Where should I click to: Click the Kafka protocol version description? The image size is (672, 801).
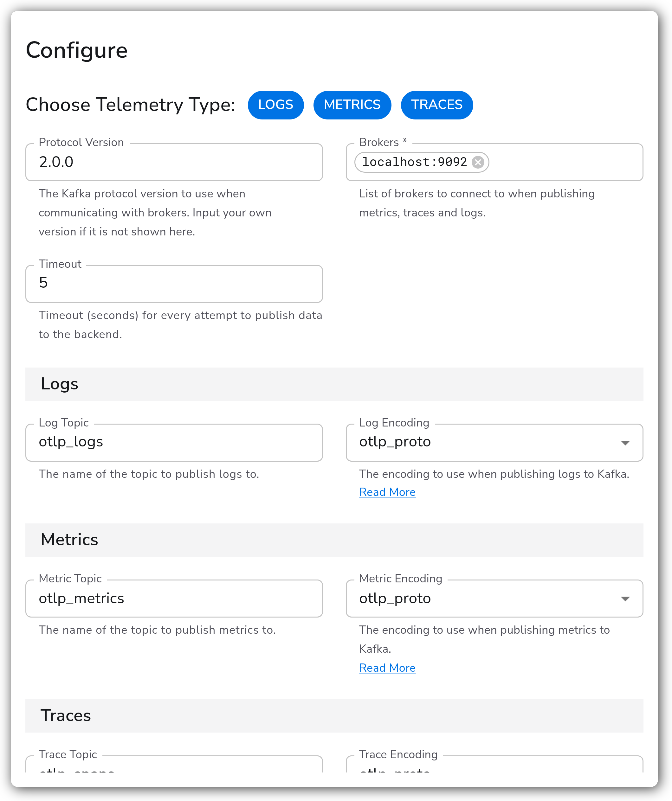pos(155,213)
